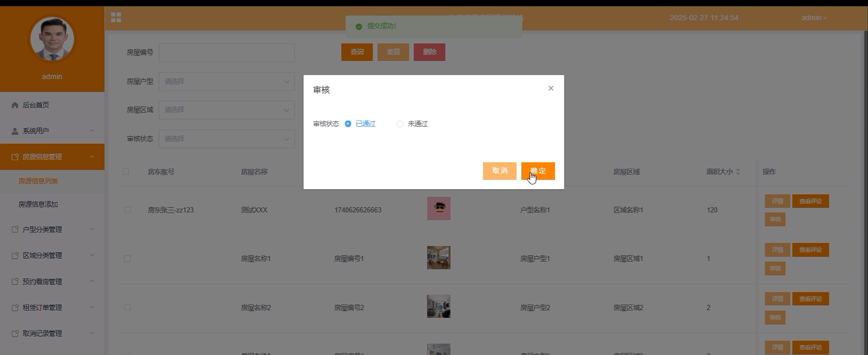Screen dimensions: 868x355
Task: Click the room photo in 房屋名称2 row
Action: pyautogui.click(x=438, y=306)
